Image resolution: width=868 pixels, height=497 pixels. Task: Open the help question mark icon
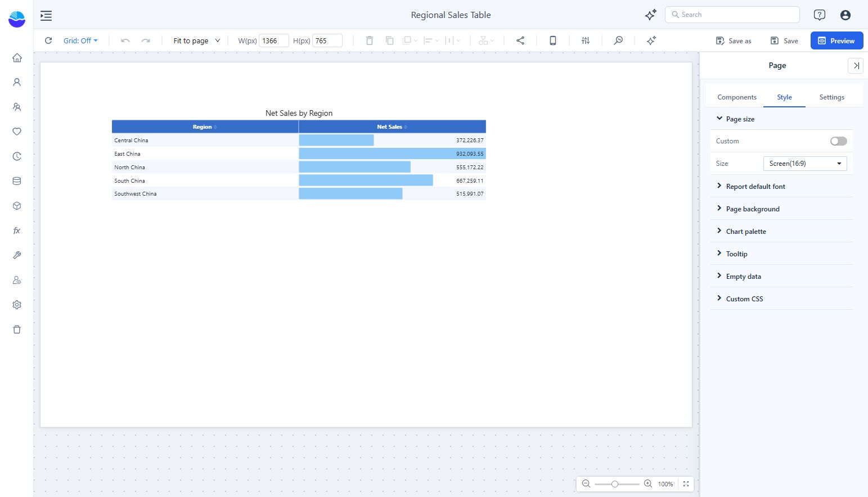tap(820, 15)
